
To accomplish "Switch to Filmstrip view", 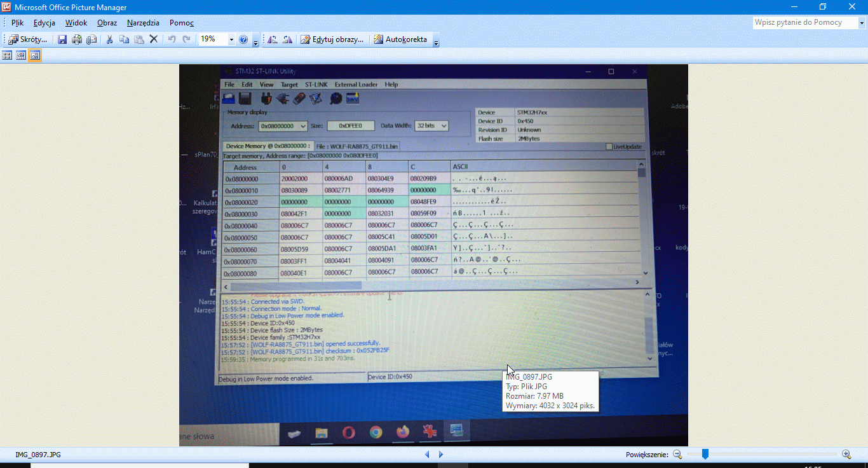I will click(x=21, y=55).
